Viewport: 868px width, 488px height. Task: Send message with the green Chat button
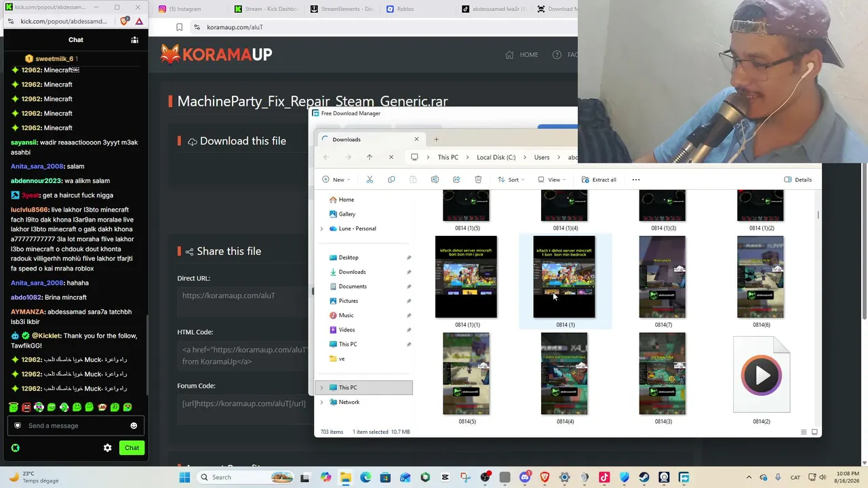(x=132, y=448)
